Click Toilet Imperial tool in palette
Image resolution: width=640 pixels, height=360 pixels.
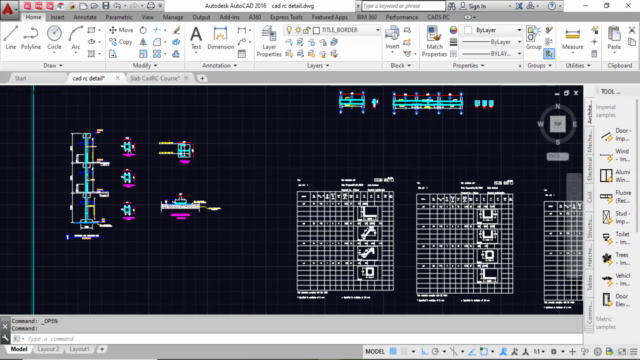tap(616, 238)
